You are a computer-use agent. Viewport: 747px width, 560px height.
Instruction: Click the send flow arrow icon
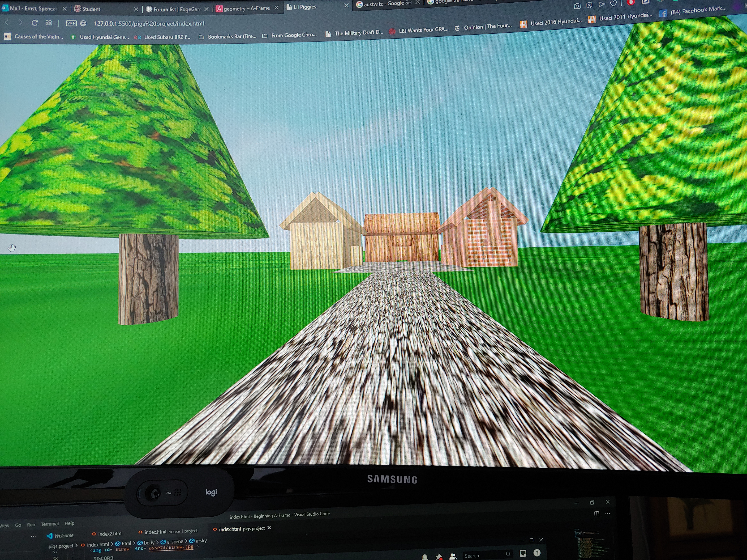coord(601,4)
